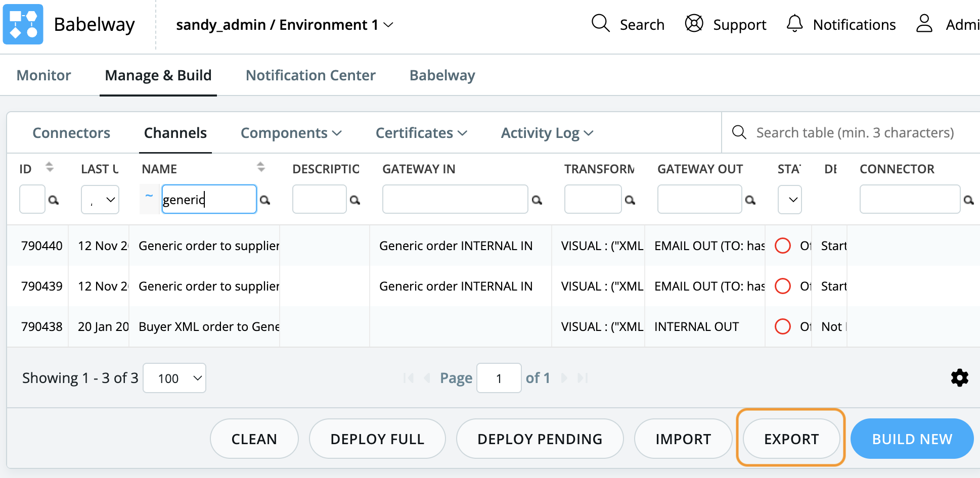Click the IMPORT button
The image size is (980, 478).
click(683, 439)
